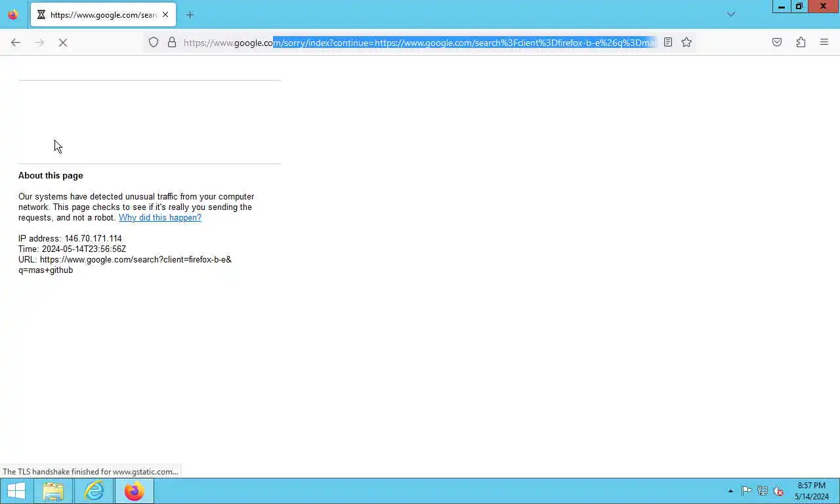
Task: Open the network tray icon
Action: 763,491
